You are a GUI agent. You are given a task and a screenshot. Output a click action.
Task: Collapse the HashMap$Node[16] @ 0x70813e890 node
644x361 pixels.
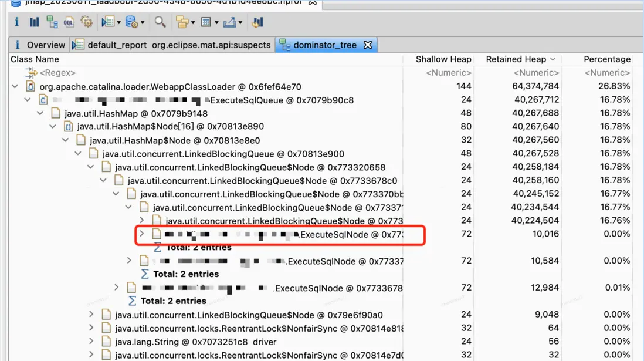coord(53,127)
